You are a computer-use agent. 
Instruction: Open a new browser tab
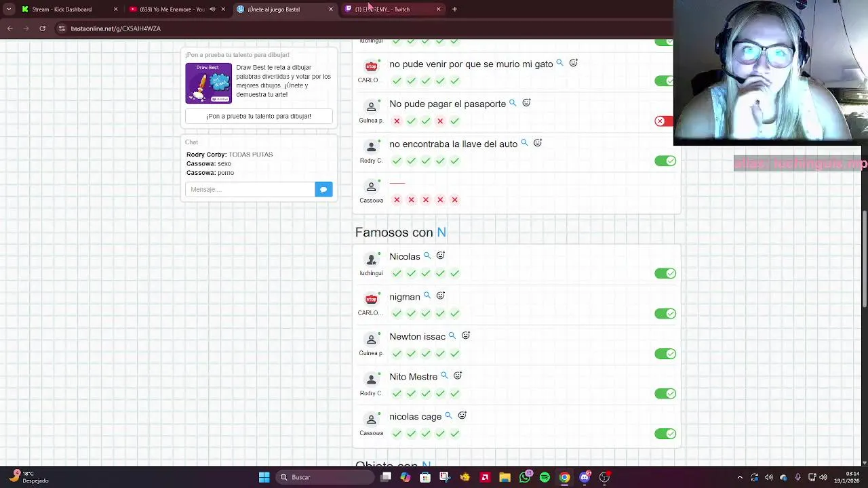click(x=454, y=9)
